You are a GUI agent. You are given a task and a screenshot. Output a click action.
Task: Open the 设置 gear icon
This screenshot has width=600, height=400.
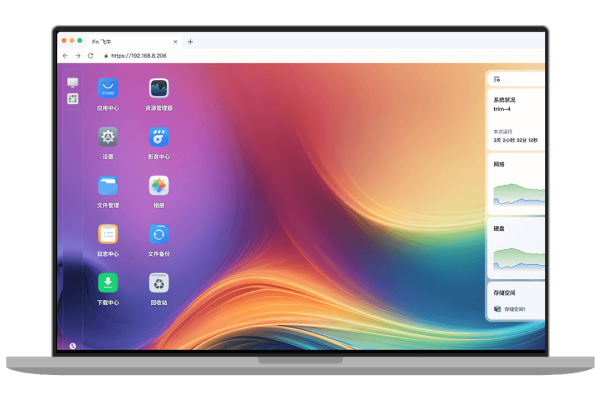pos(108,136)
